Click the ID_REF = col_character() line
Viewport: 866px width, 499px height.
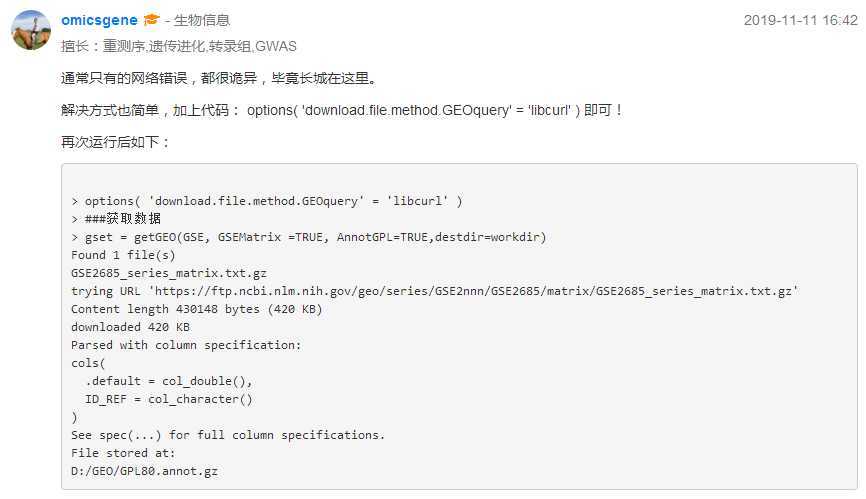pos(168,400)
